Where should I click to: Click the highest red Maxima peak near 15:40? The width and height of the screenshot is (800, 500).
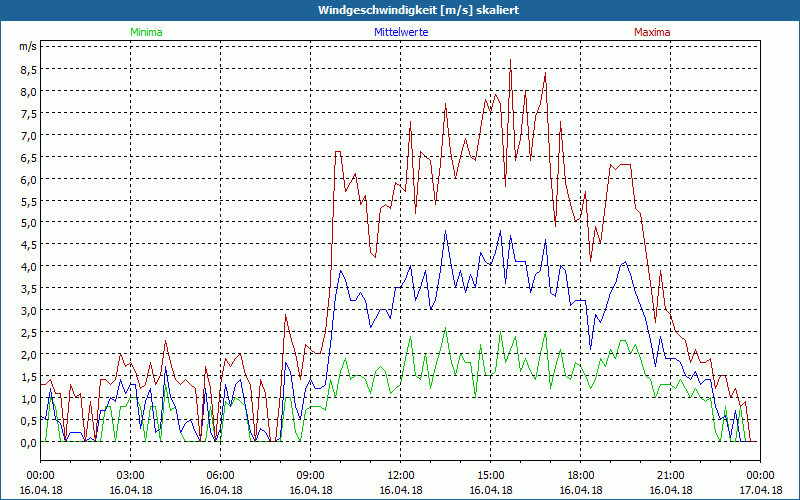click(510, 60)
